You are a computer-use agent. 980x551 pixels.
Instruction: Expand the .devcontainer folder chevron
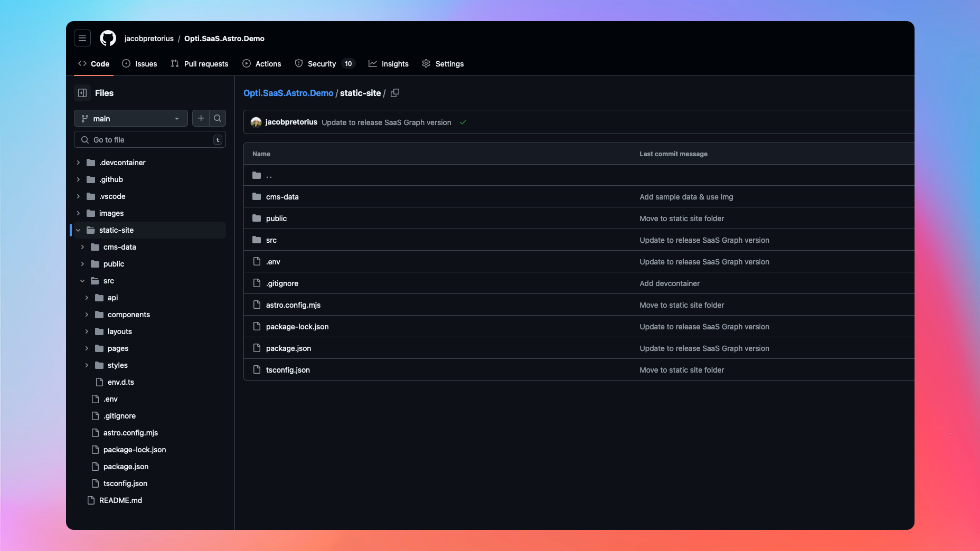(78, 163)
